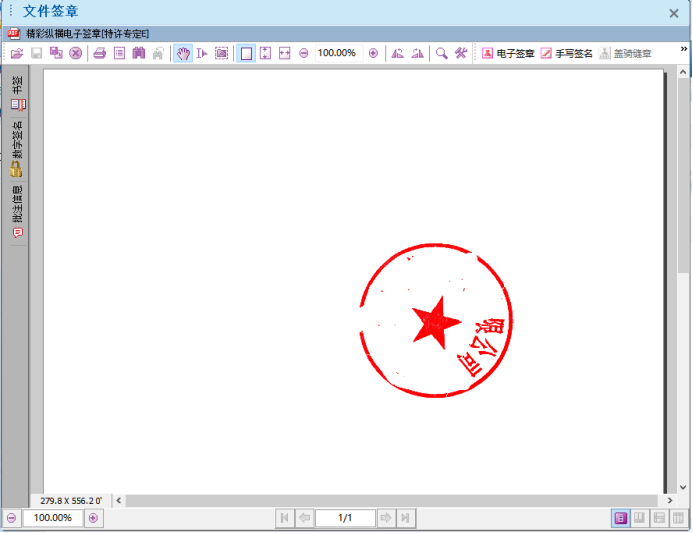
Task: Select single page layout mode
Action: click(621, 518)
